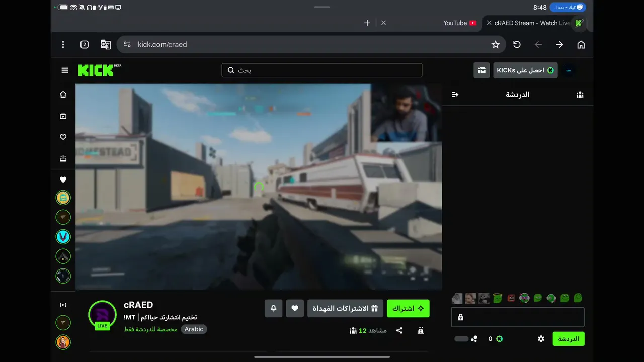Open cRAED's channel avatar with LIVE badge
644x362 pixels.
coord(102,315)
